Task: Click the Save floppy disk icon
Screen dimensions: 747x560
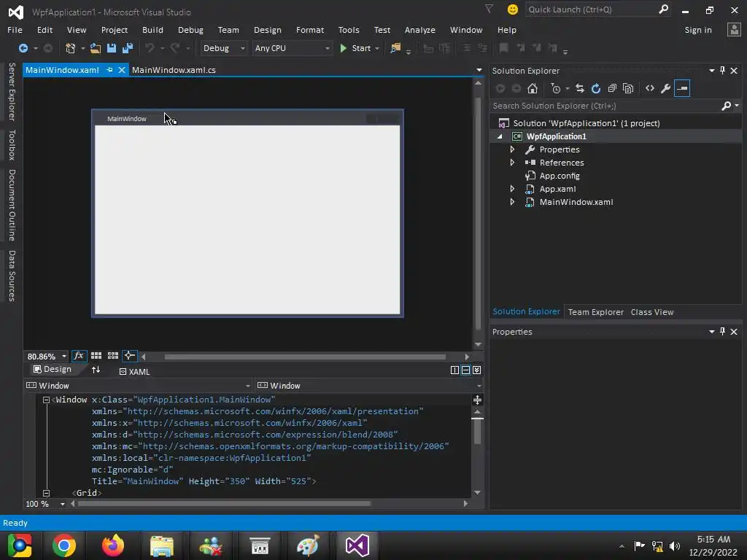Action: pyautogui.click(x=112, y=48)
